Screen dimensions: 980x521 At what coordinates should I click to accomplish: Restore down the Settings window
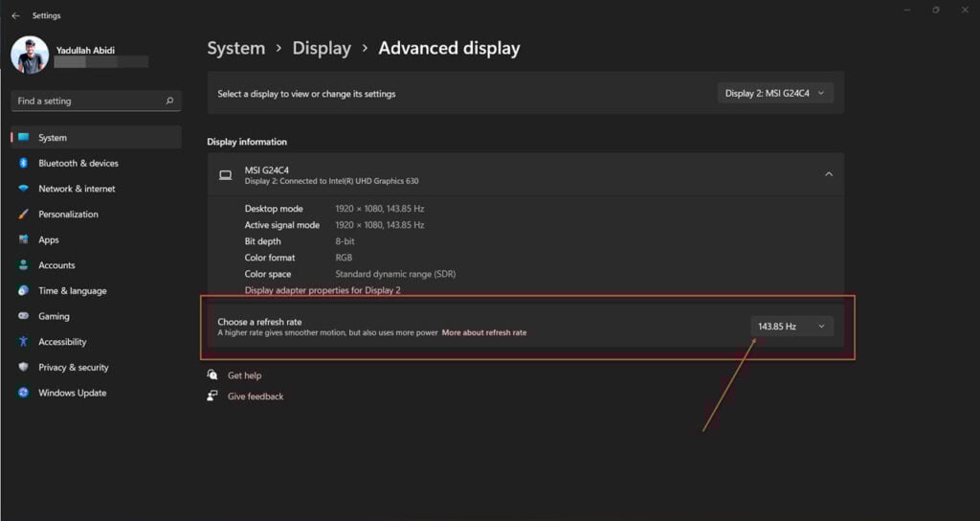[x=936, y=10]
